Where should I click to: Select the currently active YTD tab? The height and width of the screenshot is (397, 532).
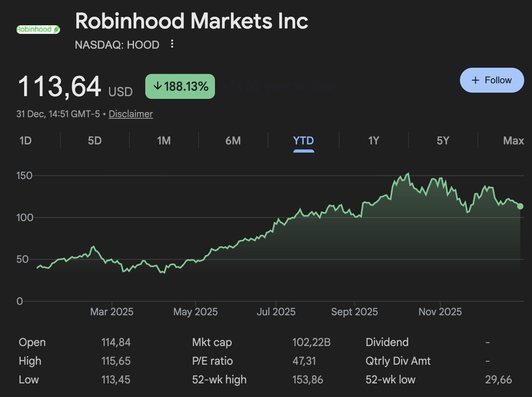pyautogui.click(x=303, y=141)
